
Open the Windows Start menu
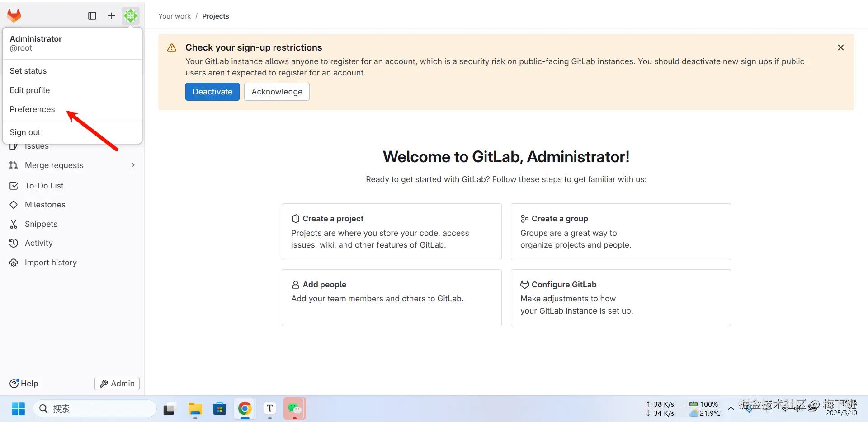coord(19,409)
